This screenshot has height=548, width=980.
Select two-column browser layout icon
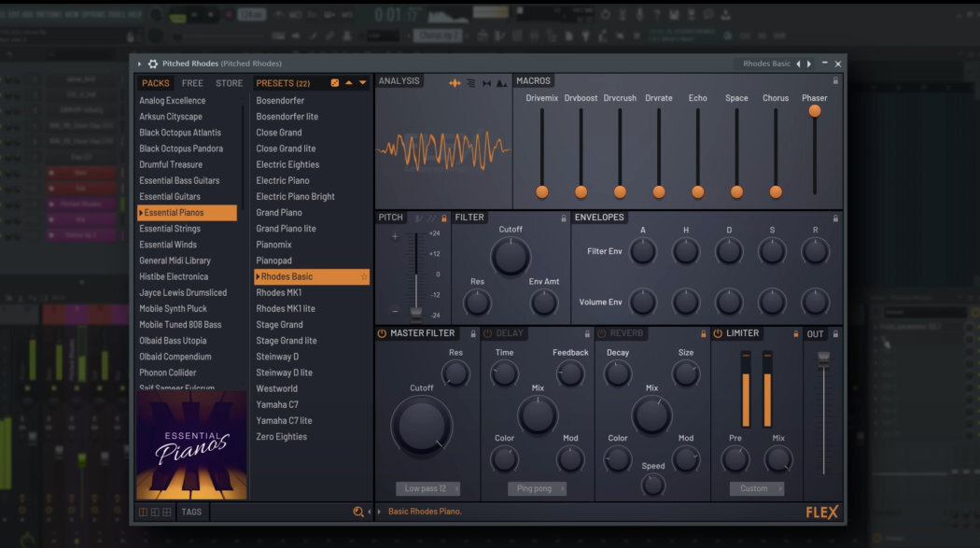tap(155, 512)
